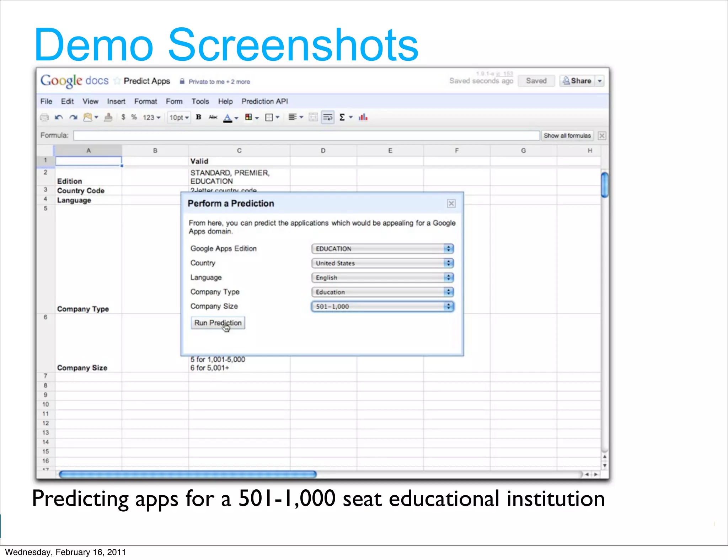Viewport: 728px width, 560px height.
Task: Open the Format menu
Action: click(145, 101)
